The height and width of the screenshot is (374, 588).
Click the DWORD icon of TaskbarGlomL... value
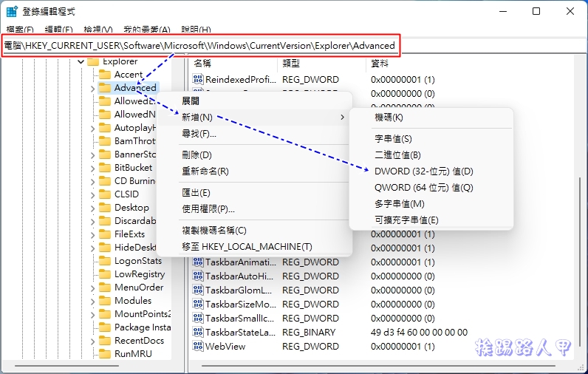point(198,290)
